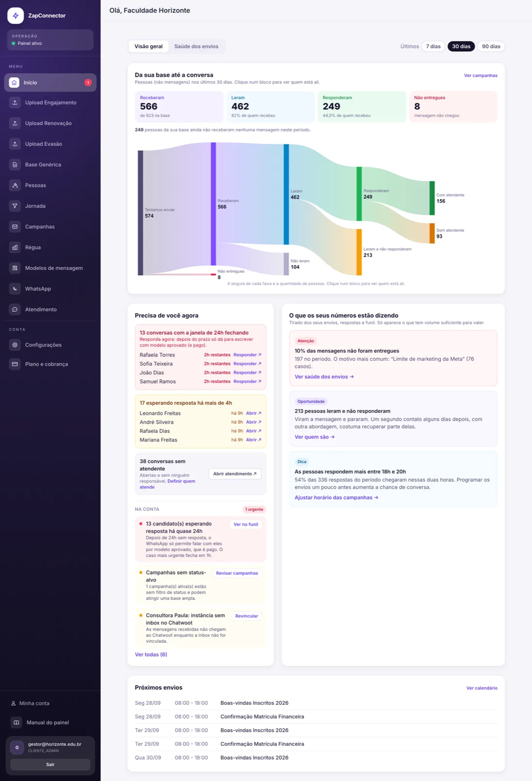Viewport: 532px width, 781px height.
Task: Click the Upload Renovação upload icon
Action: (15, 123)
